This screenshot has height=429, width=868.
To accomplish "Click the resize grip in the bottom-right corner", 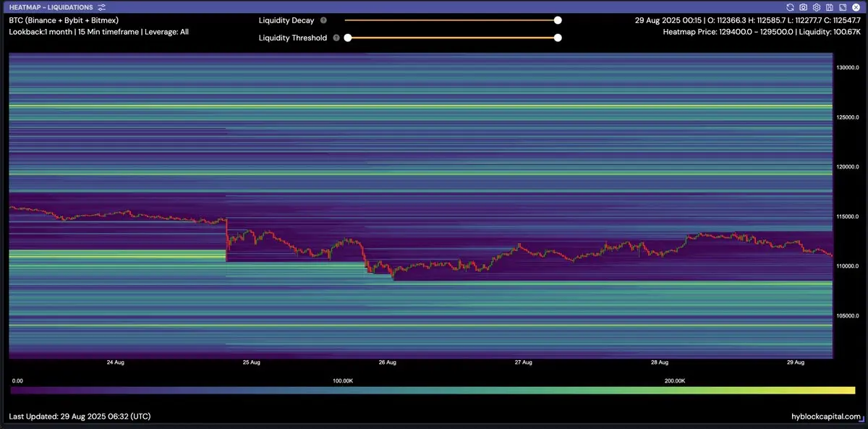I will pyautogui.click(x=861, y=420).
